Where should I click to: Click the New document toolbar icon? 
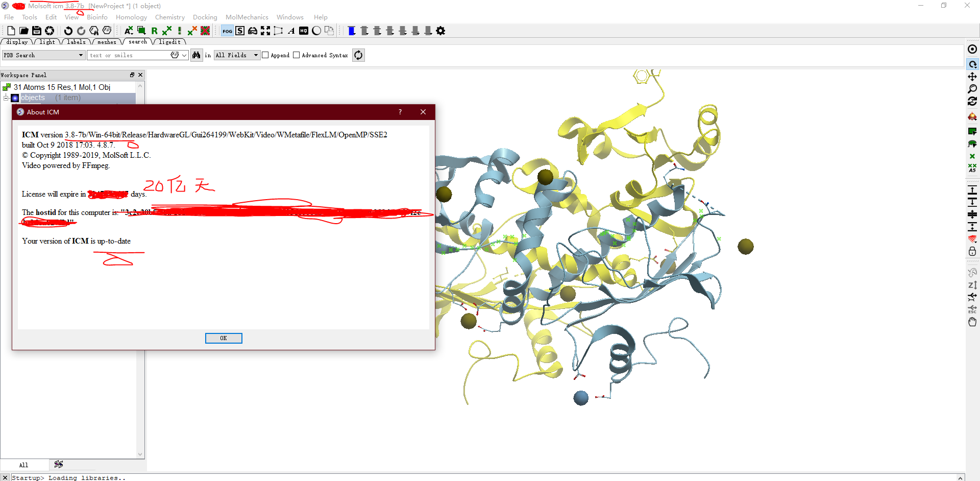[x=11, y=31]
